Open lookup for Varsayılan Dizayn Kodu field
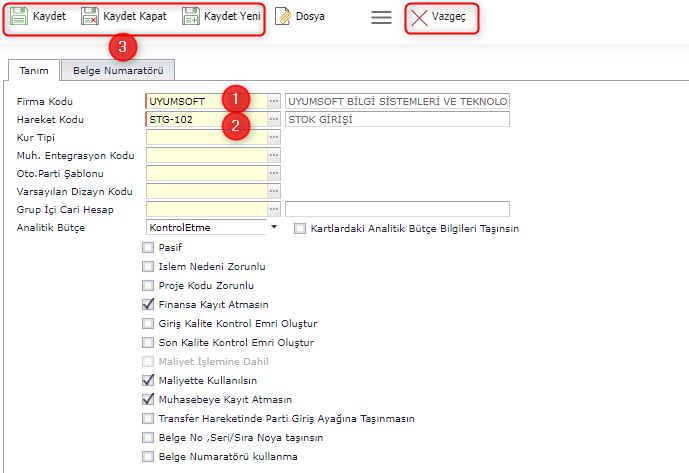 pyautogui.click(x=274, y=191)
